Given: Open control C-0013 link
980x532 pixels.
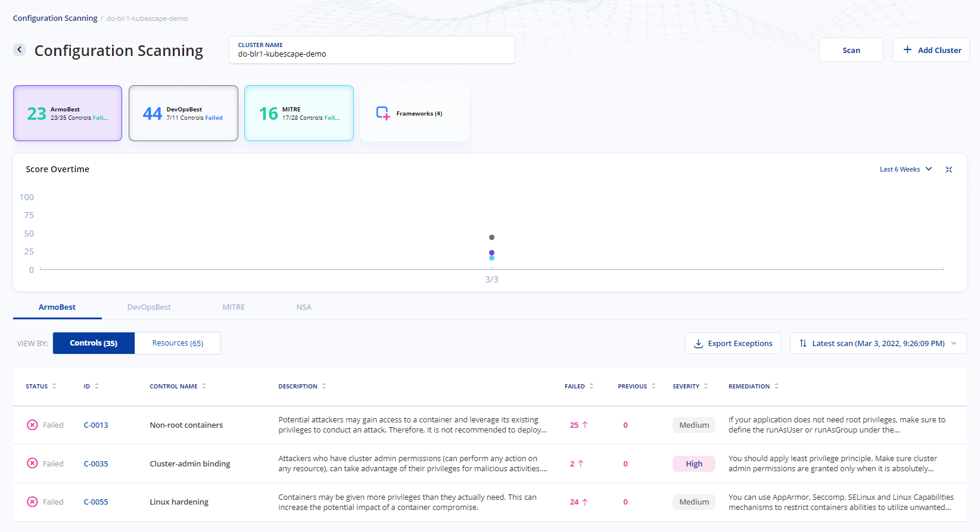Looking at the screenshot, I should 96,425.
